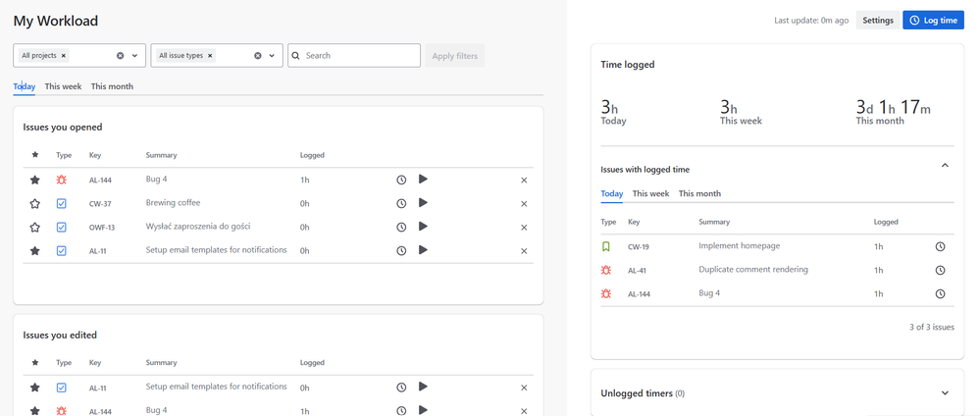The height and width of the screenshot is (416, 980).
Task: Open clock icon for AL-41 Duplicate comment rendering
Action: (x=940, y=270)
